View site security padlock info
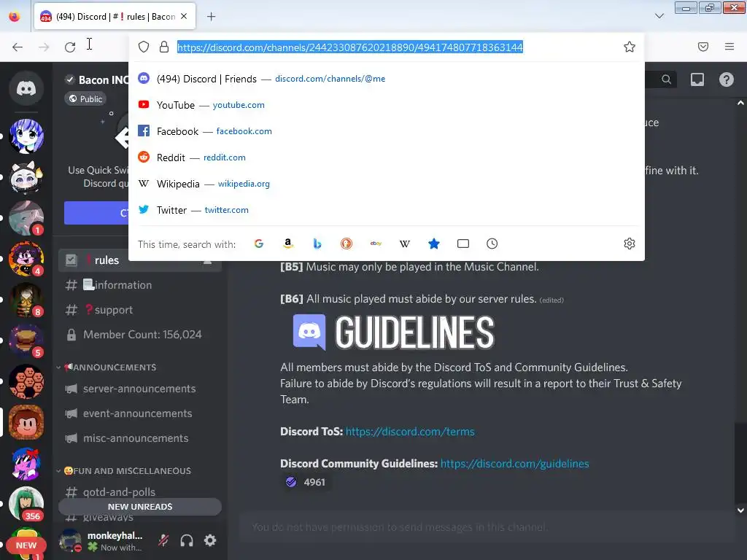This screenshot has width=747, height=560. pyautogui.click(x=164, y=47)
